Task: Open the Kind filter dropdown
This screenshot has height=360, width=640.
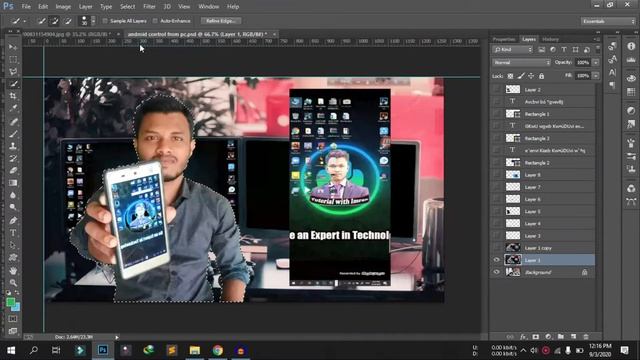Action: (x=513, y=49)
